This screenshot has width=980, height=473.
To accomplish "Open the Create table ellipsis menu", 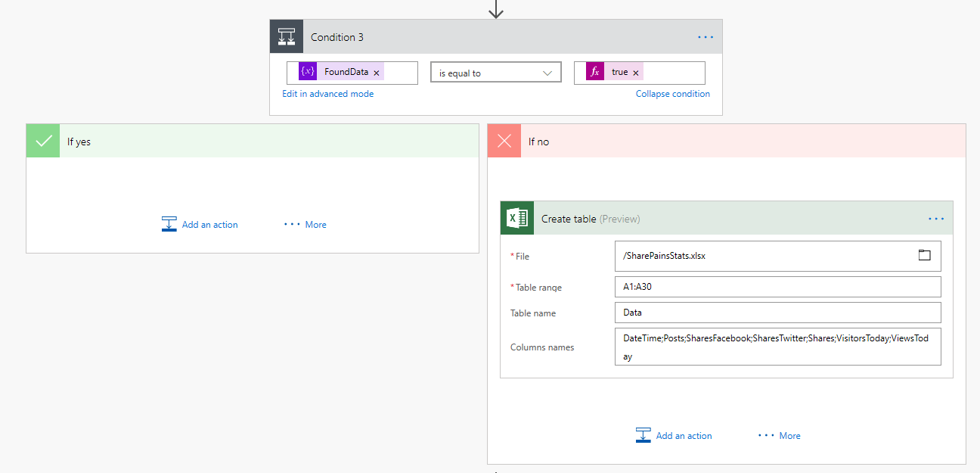I will (x=936, y=219).
